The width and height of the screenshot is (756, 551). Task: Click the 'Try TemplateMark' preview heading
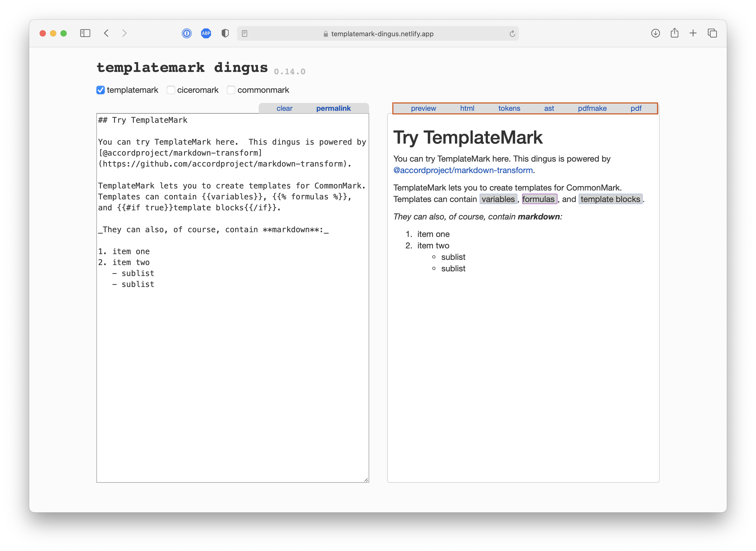pos(468,137)
